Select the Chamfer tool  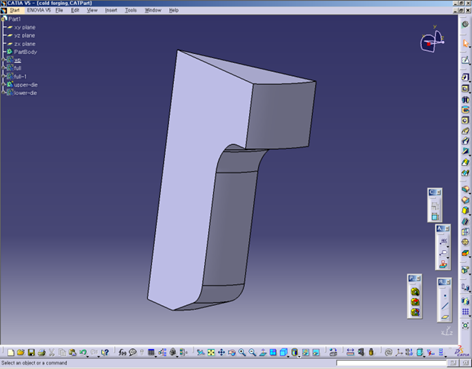(x=465, y=200)
